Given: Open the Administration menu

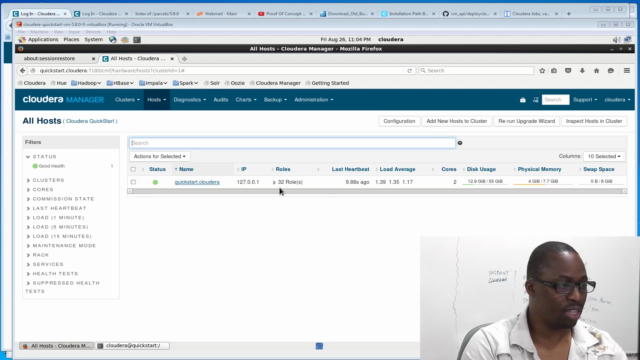Looking at the screenshot, I should click(x=313, y=100).
